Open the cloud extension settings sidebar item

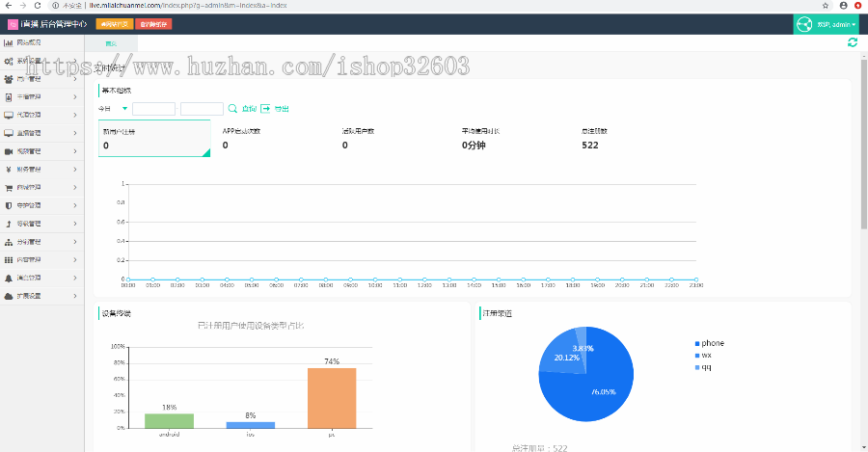click(29, 296)
